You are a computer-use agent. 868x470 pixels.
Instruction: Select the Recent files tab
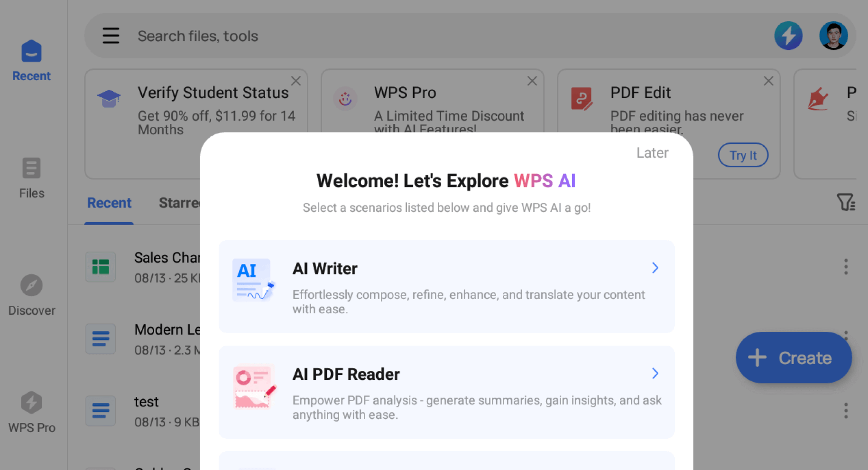coord(109,203)
